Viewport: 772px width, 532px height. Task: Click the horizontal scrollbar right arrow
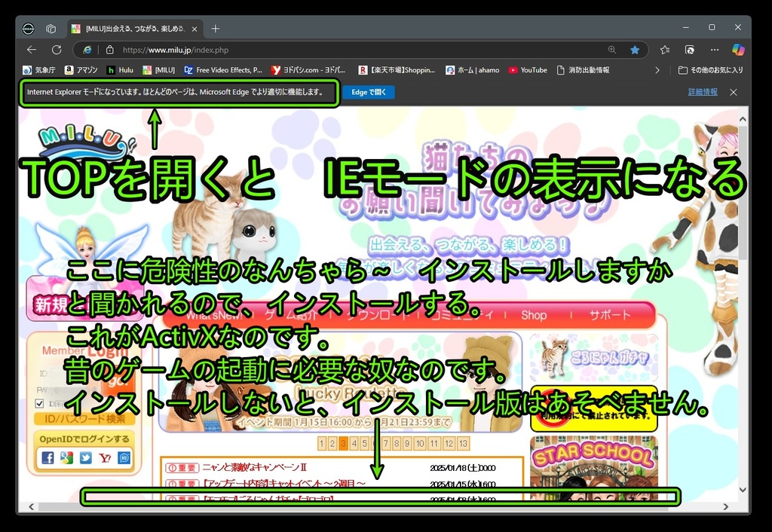(726, 506)
